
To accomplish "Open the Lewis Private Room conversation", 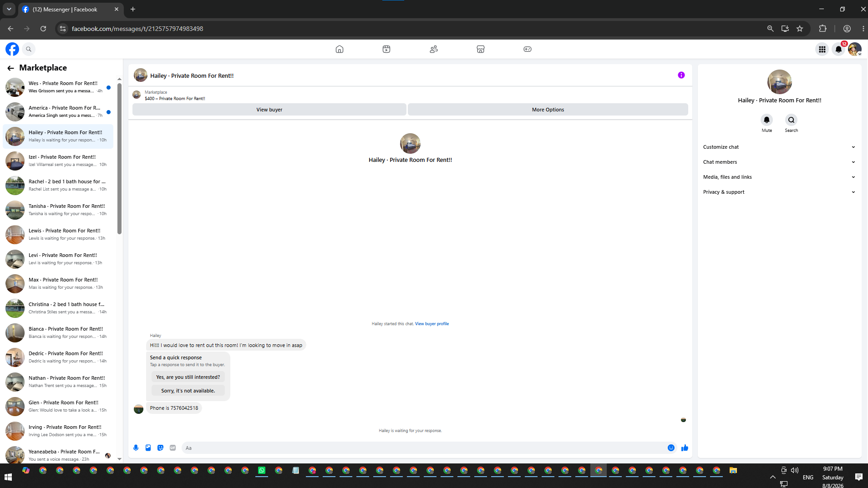I will [x=58, y=235].
